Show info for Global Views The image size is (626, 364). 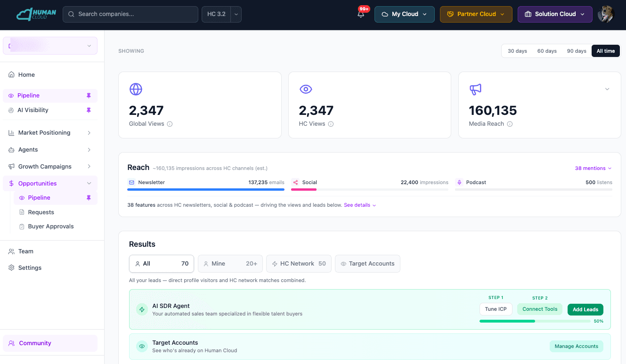point(170,124)
